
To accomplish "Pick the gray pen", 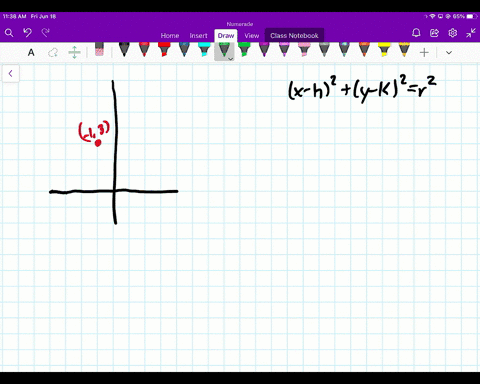I will [x=324, y=49].
